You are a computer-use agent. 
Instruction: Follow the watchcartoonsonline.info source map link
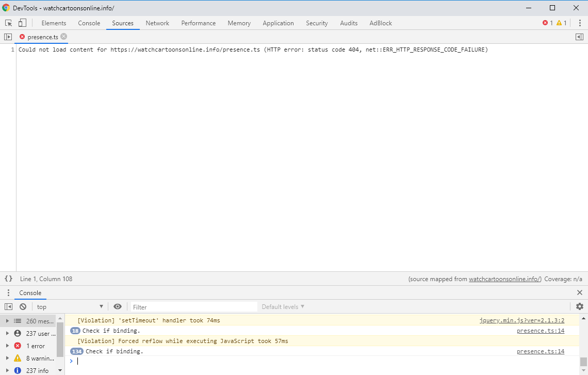point(504,279)
